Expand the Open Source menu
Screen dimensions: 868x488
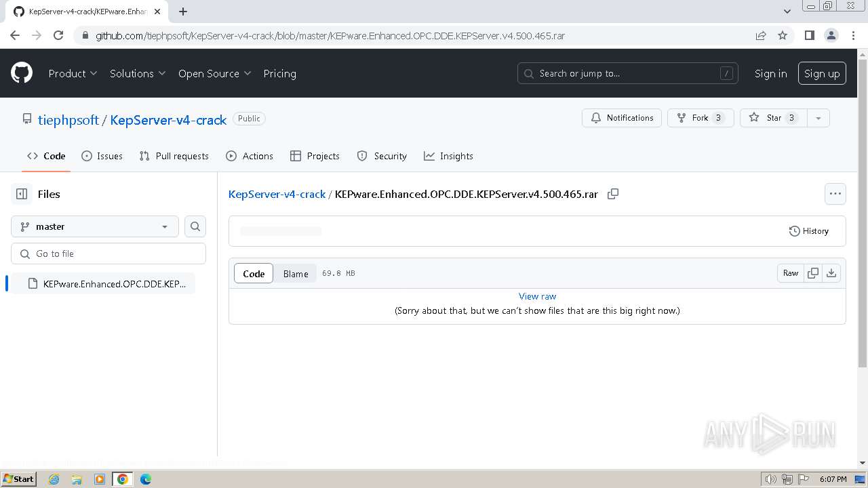tap(214, 73)
